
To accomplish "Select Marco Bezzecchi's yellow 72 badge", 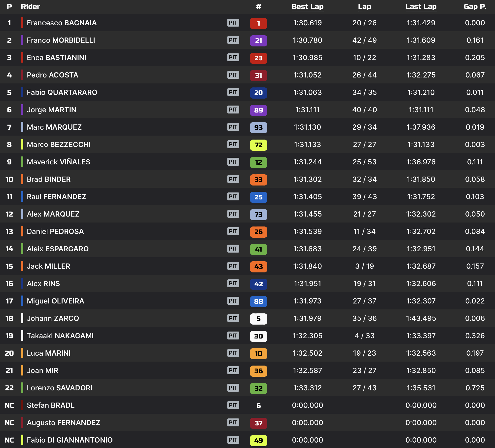I will (259, 145).
